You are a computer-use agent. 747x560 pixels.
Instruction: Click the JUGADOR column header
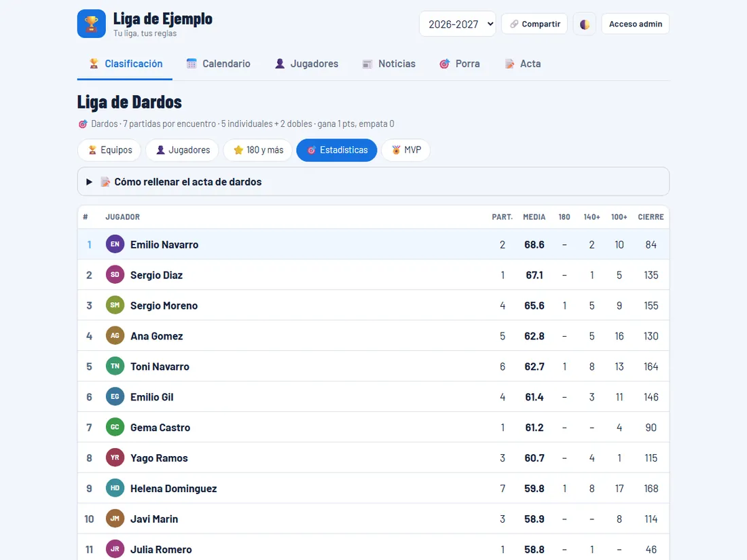[122, 217]
